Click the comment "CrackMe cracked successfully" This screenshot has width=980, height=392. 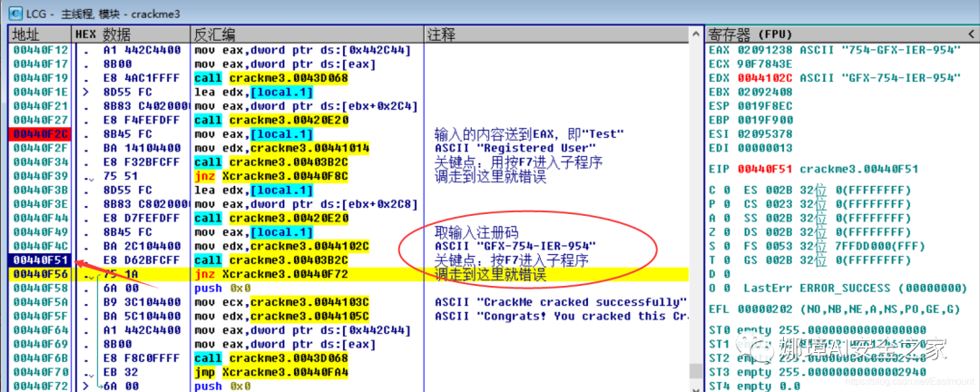(561, 302)
